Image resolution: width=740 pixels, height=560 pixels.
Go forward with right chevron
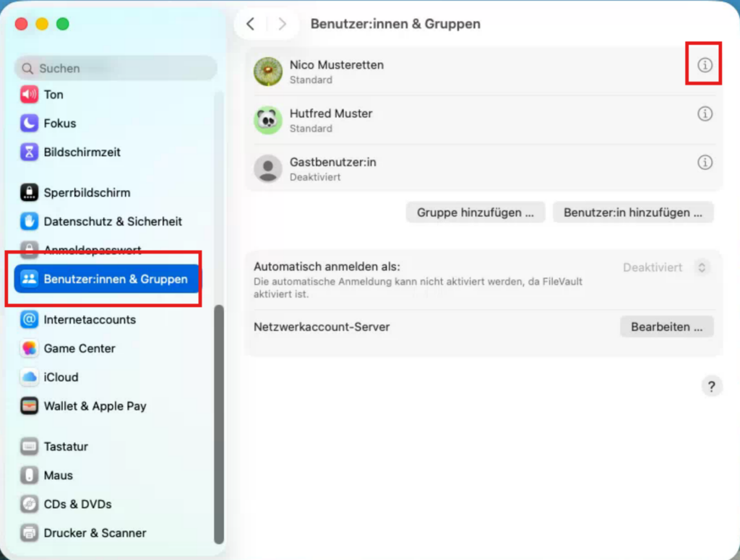tap(283, 24)
